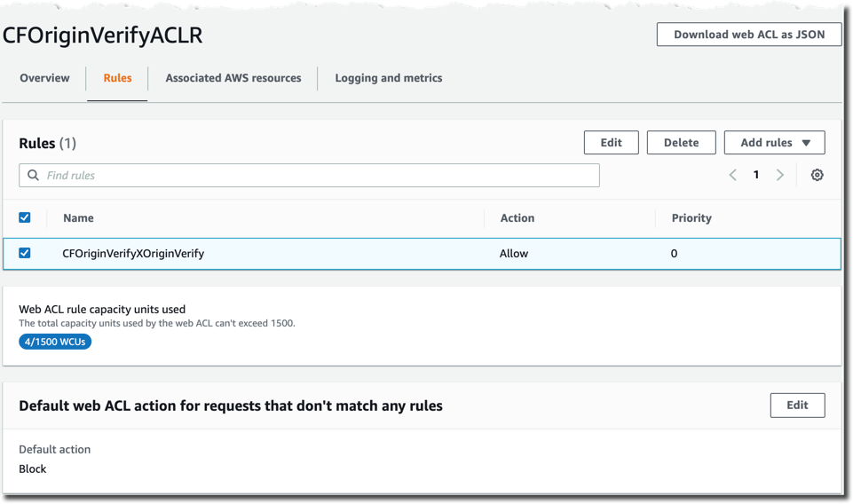This screenshot has height=504, width=853.
Task: Click the Allow action cell
Action: [514, 254]
